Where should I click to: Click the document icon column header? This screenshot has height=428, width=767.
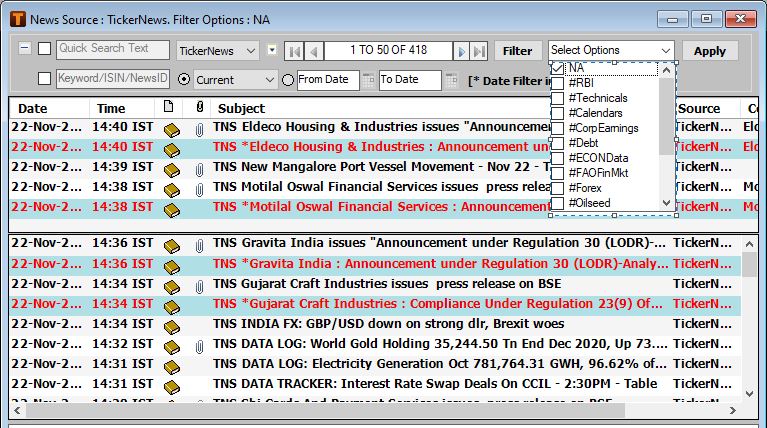point(168,107)
